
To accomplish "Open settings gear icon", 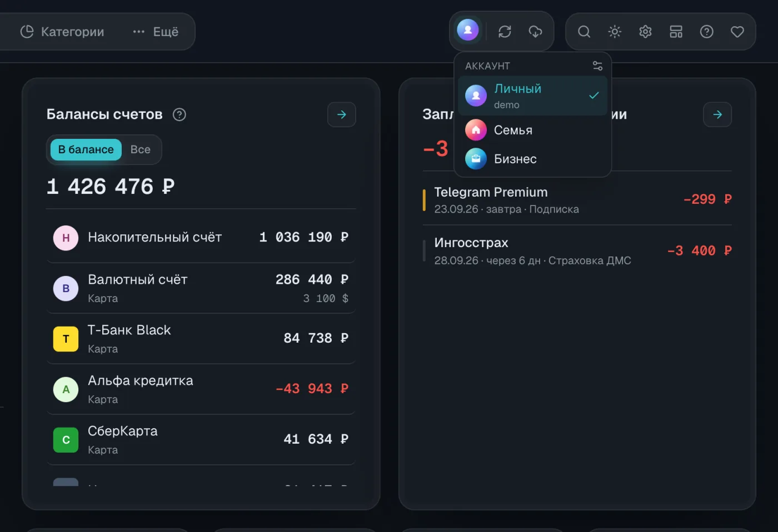I will point(645,32).
